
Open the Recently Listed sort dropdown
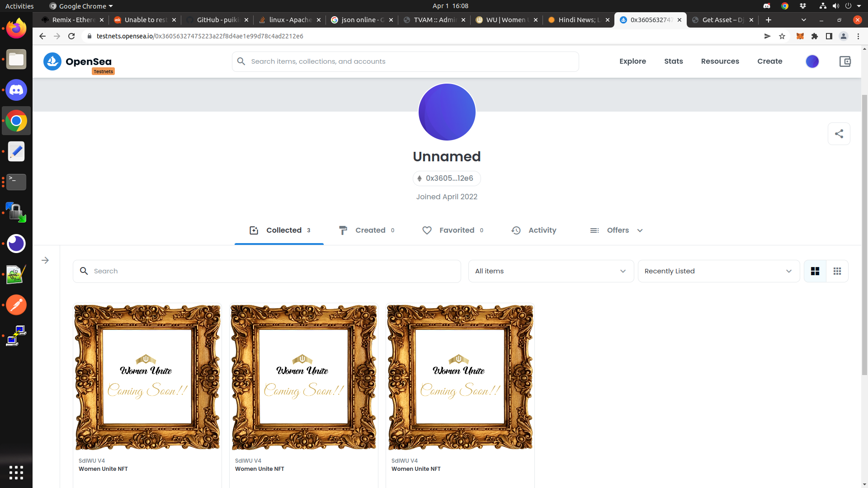pyautogui.click(x=718, y=271)
